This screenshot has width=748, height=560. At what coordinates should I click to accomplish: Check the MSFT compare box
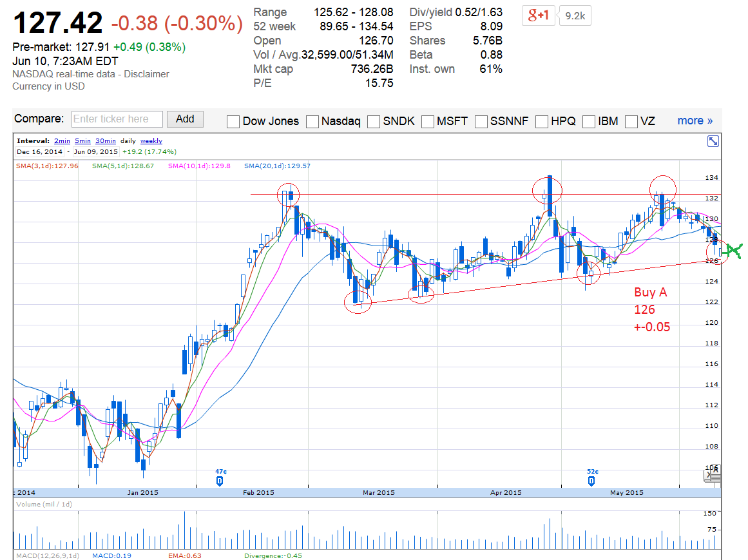pos(428,121)
